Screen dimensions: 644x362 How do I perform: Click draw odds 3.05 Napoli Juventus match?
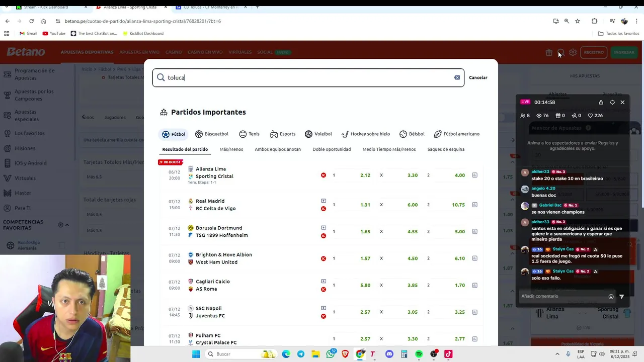(413, 312)
